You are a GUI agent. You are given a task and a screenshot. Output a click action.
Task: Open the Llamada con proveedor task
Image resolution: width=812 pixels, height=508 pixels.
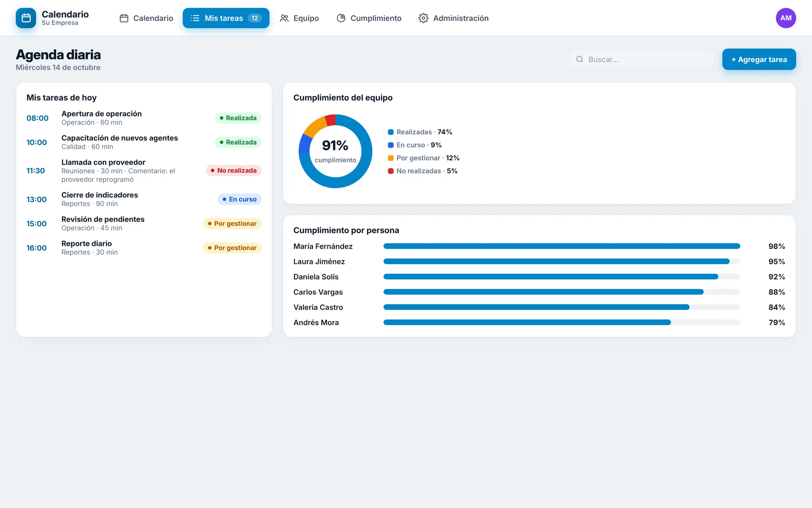pyautogui.click(x=144, y=170)
